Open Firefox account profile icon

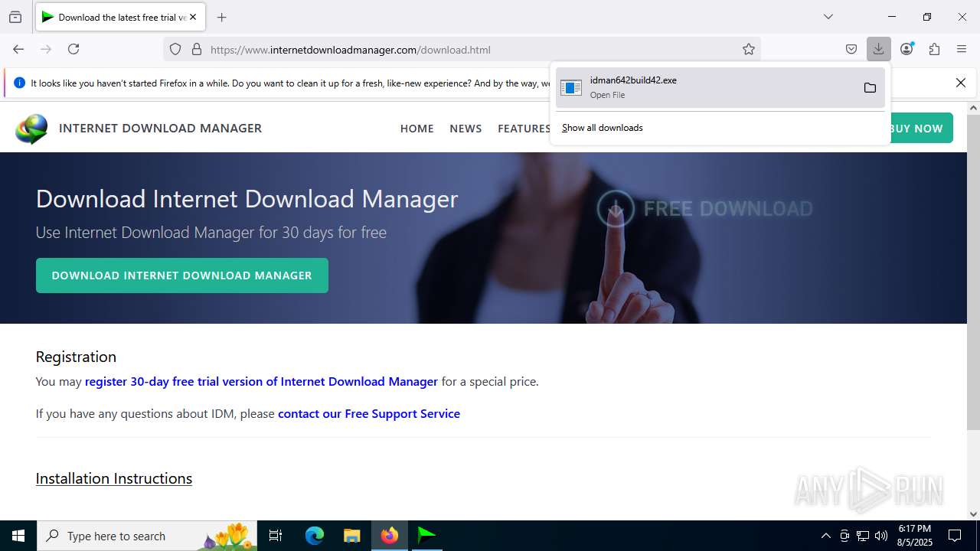906,49
